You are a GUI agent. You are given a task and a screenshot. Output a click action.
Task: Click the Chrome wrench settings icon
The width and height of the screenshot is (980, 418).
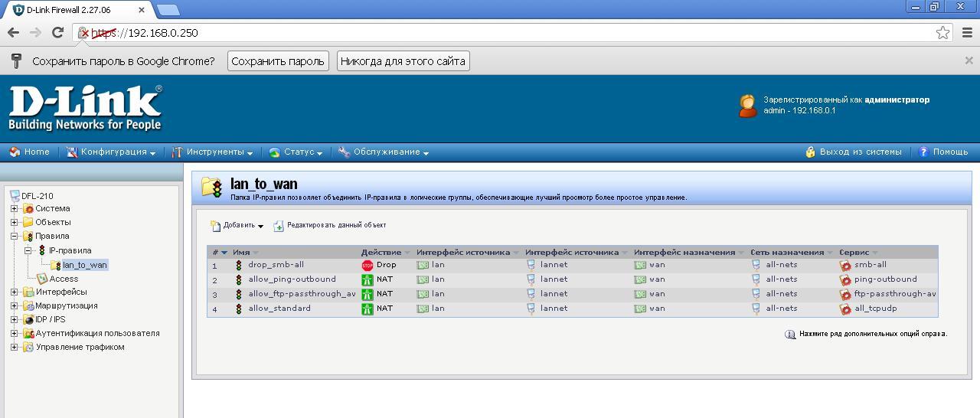point(967,33)
